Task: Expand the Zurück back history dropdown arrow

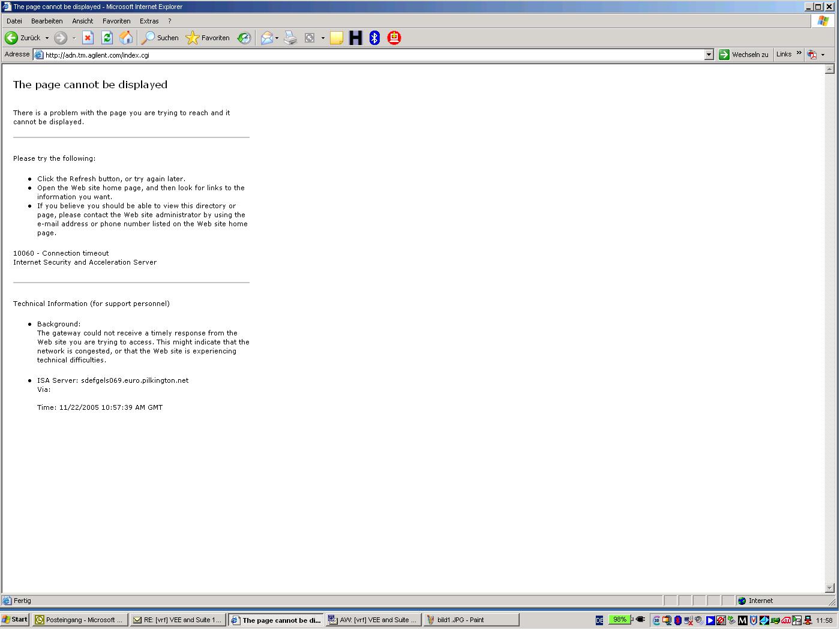Action: (x=47, y=38)
